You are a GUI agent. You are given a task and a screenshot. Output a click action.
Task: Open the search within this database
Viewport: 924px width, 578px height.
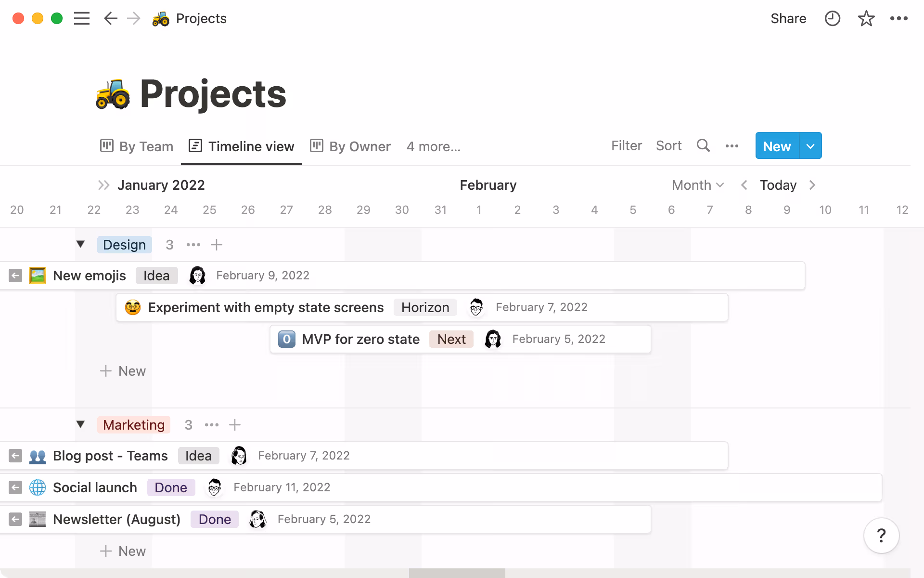pyautogui.click(x=703, y=145)
